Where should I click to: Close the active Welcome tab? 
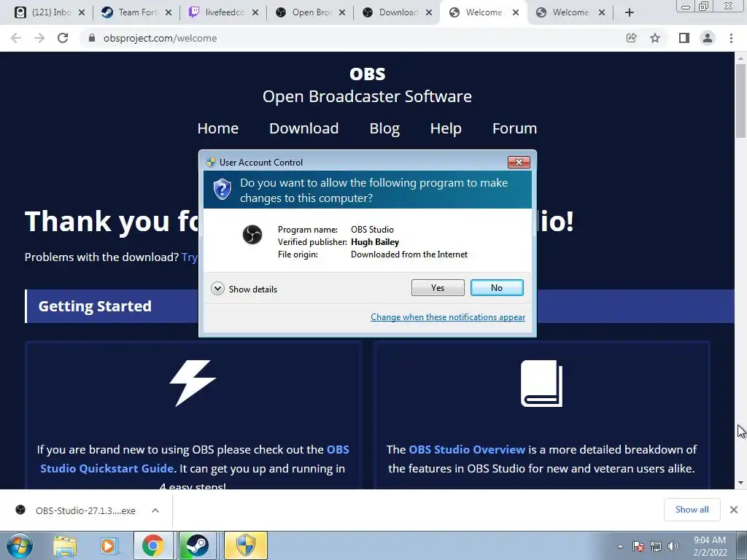coord(516,13)
